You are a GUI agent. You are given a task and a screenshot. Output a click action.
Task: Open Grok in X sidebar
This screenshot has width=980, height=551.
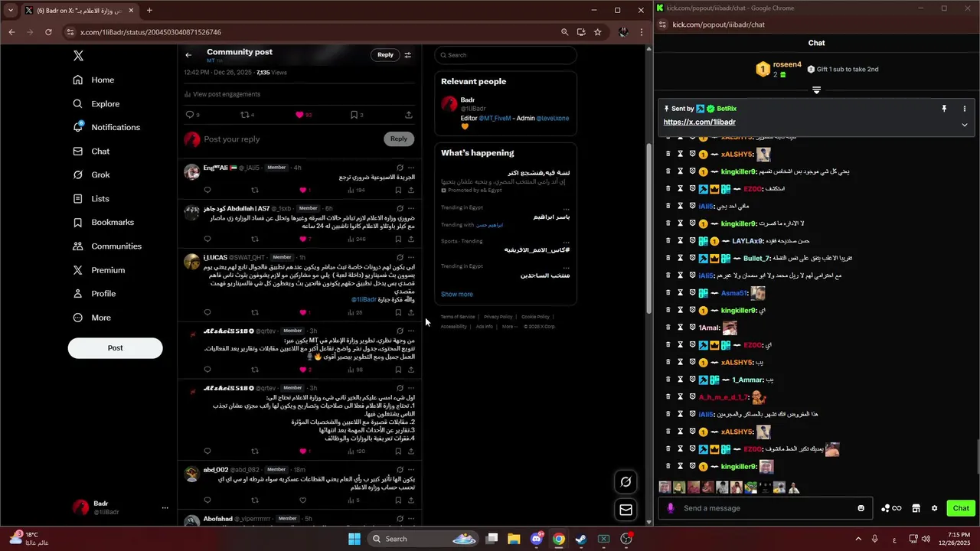tap(92, 174)
